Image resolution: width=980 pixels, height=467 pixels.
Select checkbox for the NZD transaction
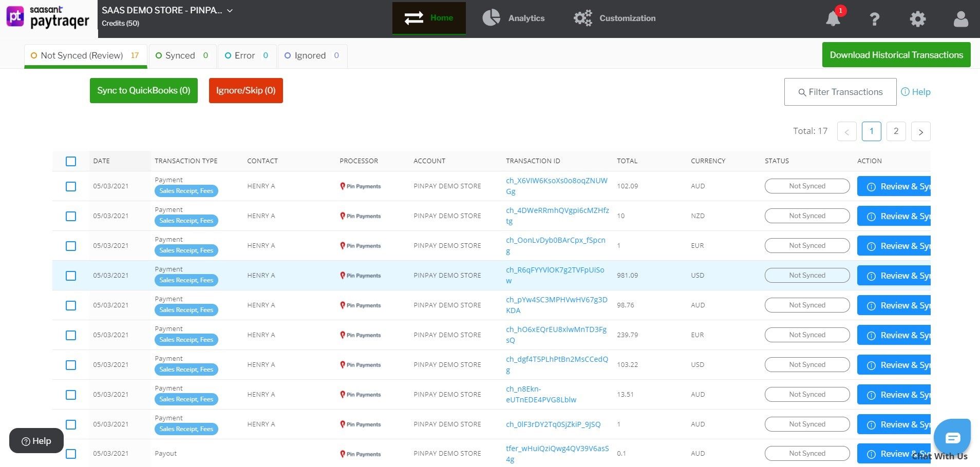point(71,216)
